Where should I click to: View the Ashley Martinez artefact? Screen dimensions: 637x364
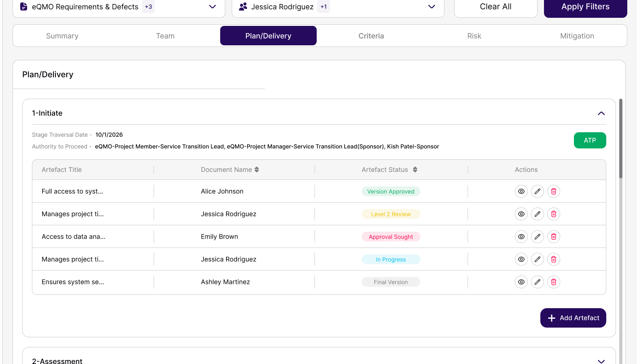coord(521,282)
